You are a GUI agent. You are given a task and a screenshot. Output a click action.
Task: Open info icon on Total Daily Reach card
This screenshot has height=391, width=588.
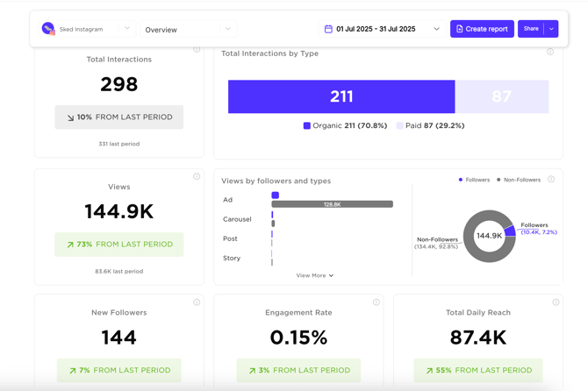pyautogui.click(x=556, y=302)
